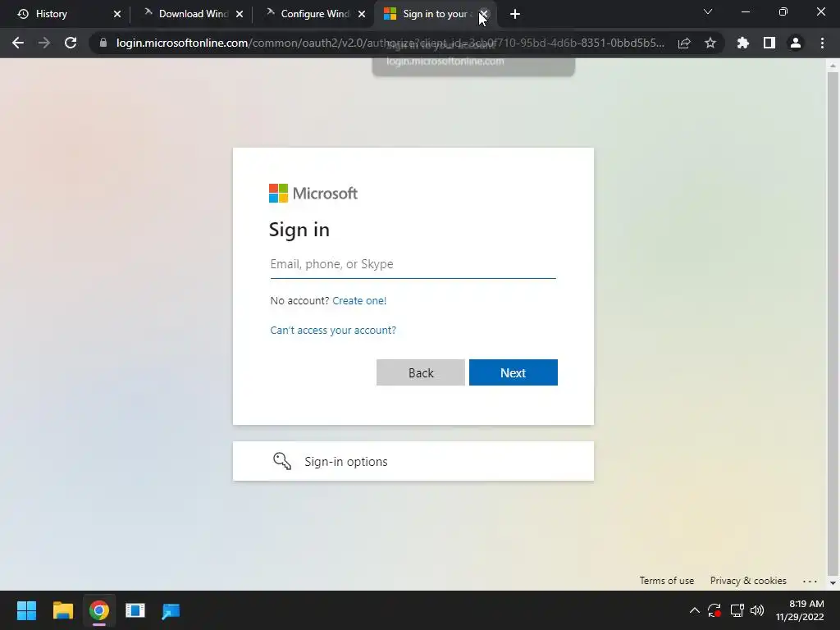Open the clock showing 8:19 AM
840x630 pixels.
(x=799, y=610)
